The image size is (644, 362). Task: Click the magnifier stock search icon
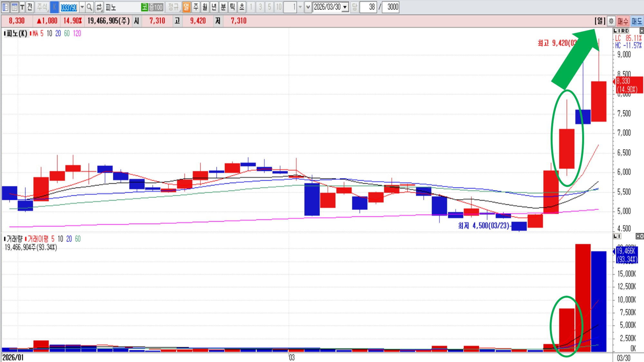(x=90, y=7)
